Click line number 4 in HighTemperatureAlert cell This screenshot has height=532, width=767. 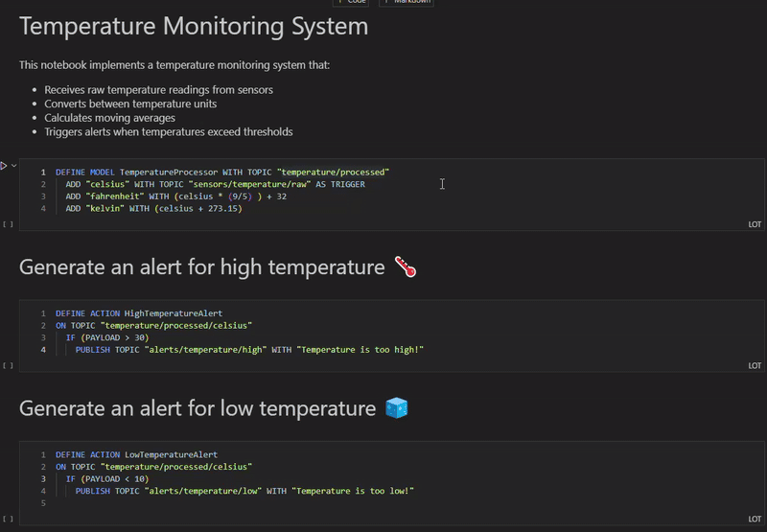click(x=43, y=350)
